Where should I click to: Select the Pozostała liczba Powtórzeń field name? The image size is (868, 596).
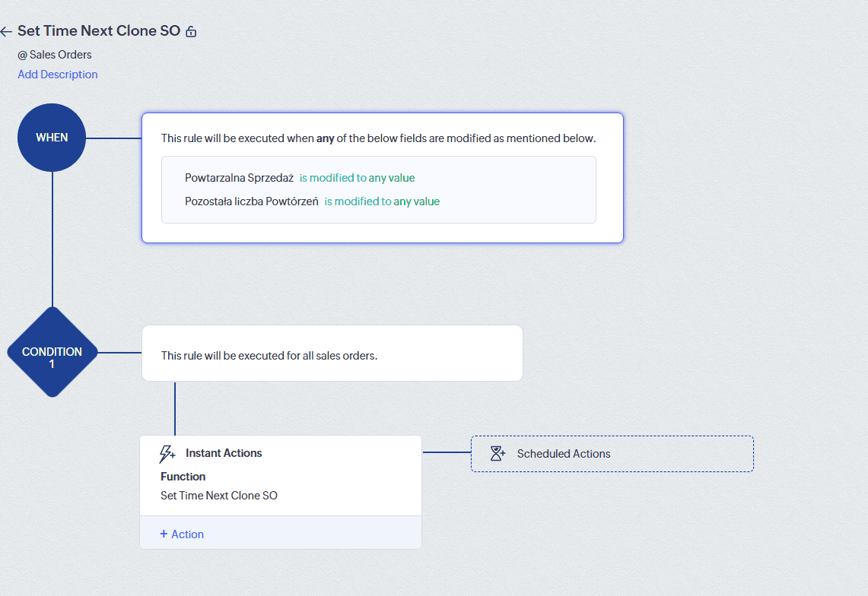pos(252,201)
